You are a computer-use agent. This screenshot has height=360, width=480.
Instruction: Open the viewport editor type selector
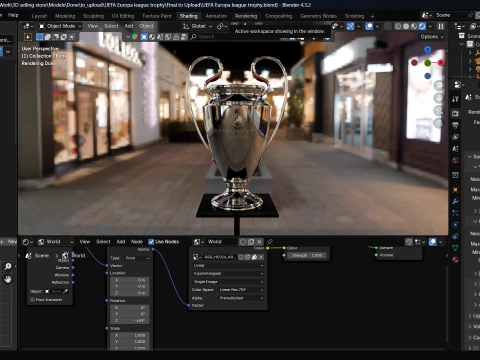tap(28, 26)
